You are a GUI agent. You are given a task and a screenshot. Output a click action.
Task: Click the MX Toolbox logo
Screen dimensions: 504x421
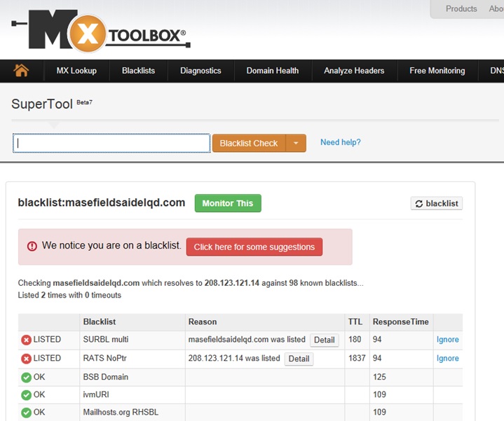[x=101, y=31]
